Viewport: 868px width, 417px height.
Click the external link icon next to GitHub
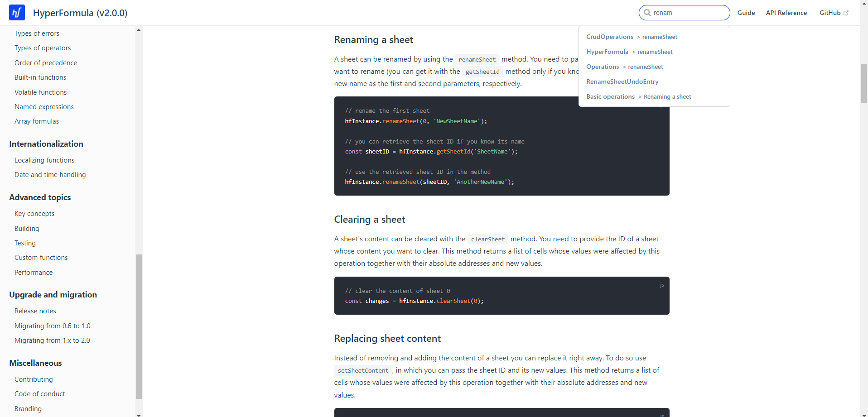pos(847,12)
